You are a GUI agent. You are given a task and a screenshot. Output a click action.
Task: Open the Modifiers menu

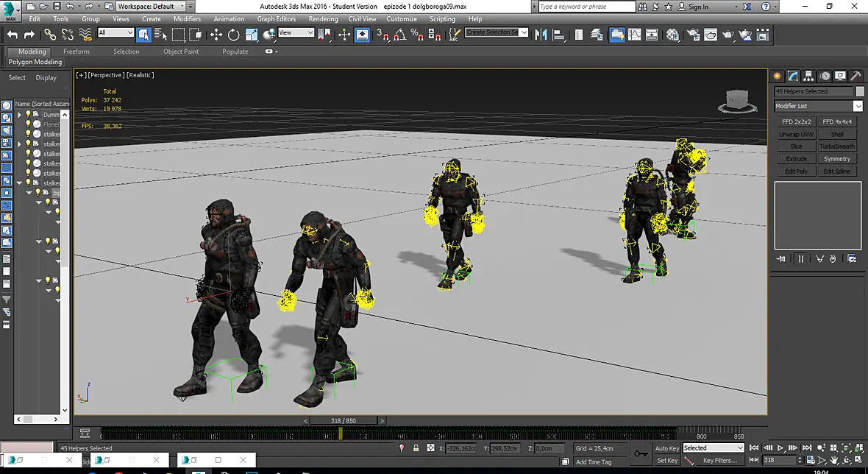(187, 19)
